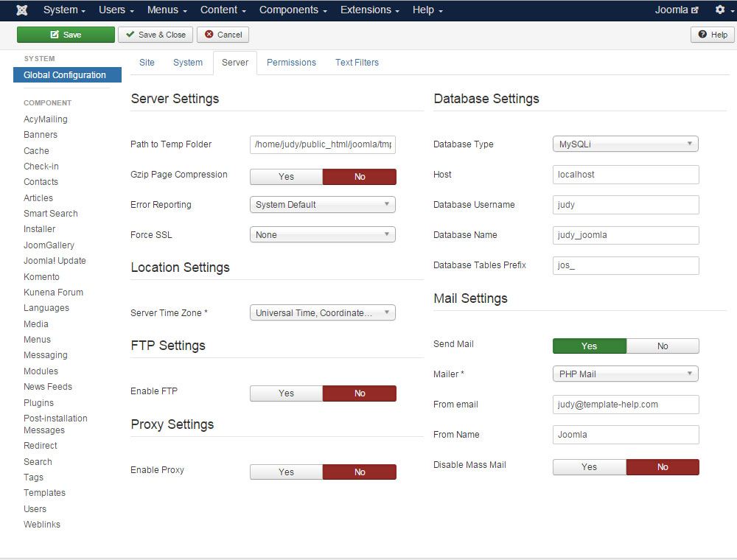Expand the Server Time Zone dropdown
Screen dimensions: 737x560
tap(323, 313)
